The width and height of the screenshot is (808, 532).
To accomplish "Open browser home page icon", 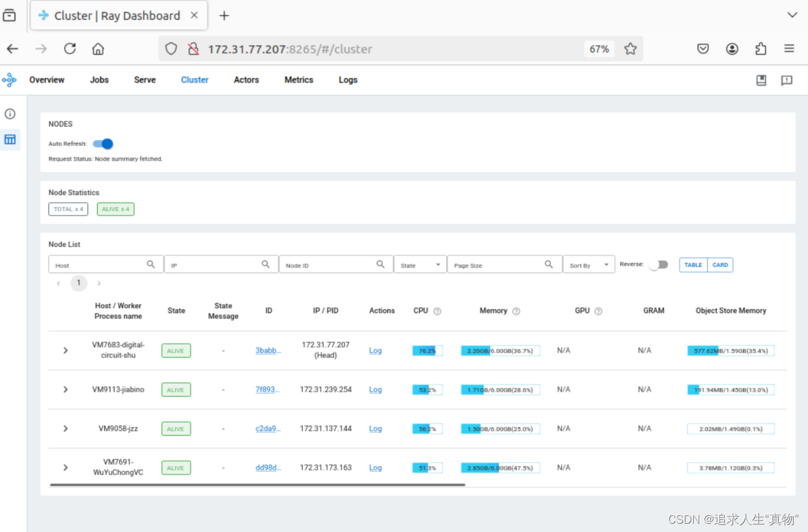I will (x=98, y=49).
